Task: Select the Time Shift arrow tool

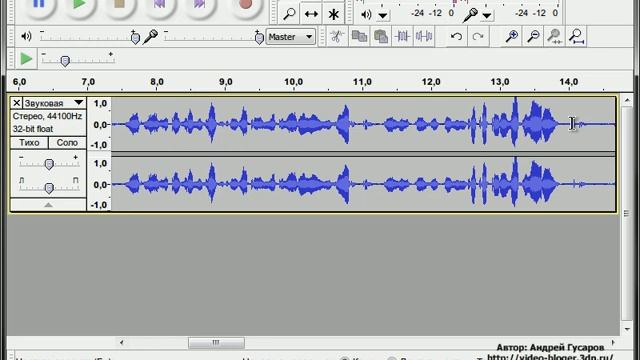Action: point(311,14)
